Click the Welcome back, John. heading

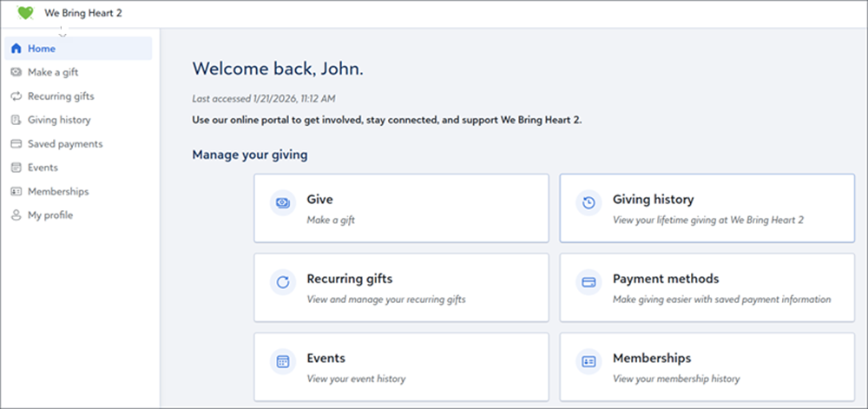(x=278, y=69)
